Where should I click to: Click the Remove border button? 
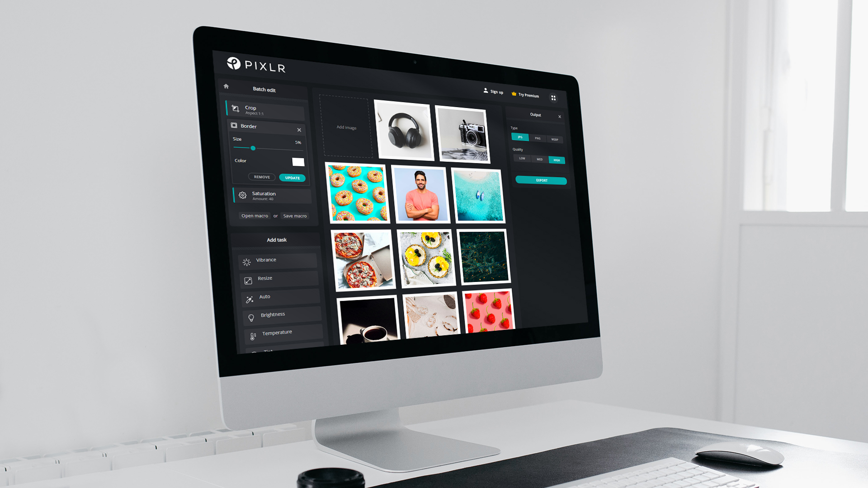[x=261, y=177]
